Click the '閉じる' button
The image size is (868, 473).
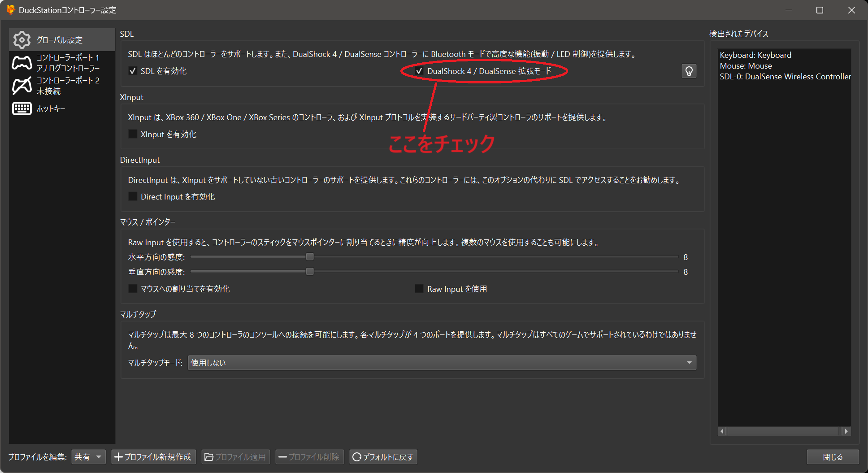pos(833,457)
